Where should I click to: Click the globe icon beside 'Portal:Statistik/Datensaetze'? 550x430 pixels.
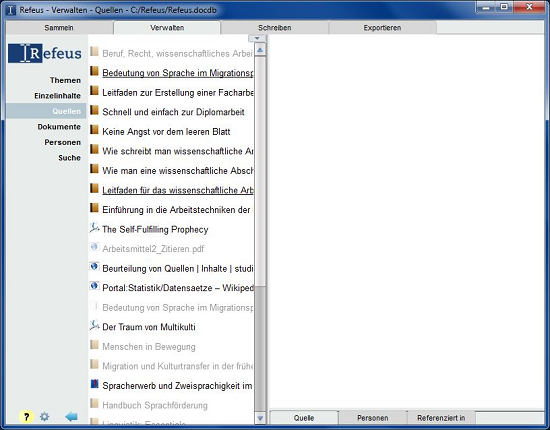tap(94, 286)
